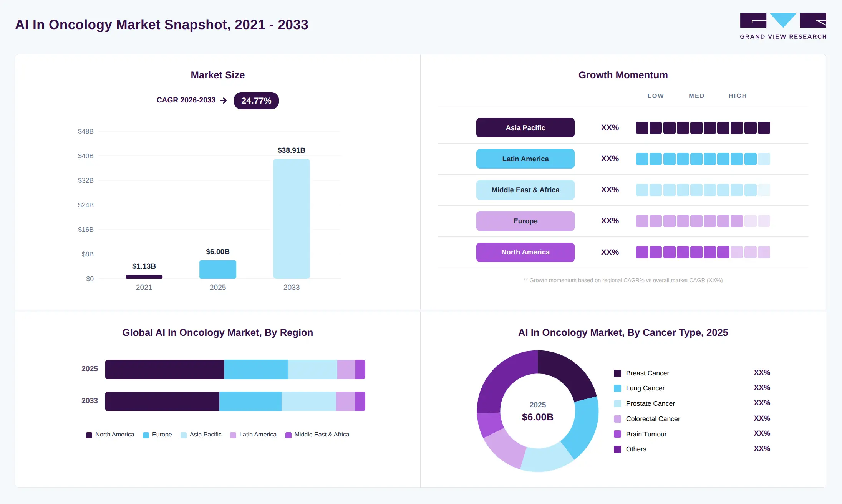Screen dimensions: 842x504
Task: Click the Europe segment of 2033 bar
Action: pyautogui.click(x=250, y=401)
